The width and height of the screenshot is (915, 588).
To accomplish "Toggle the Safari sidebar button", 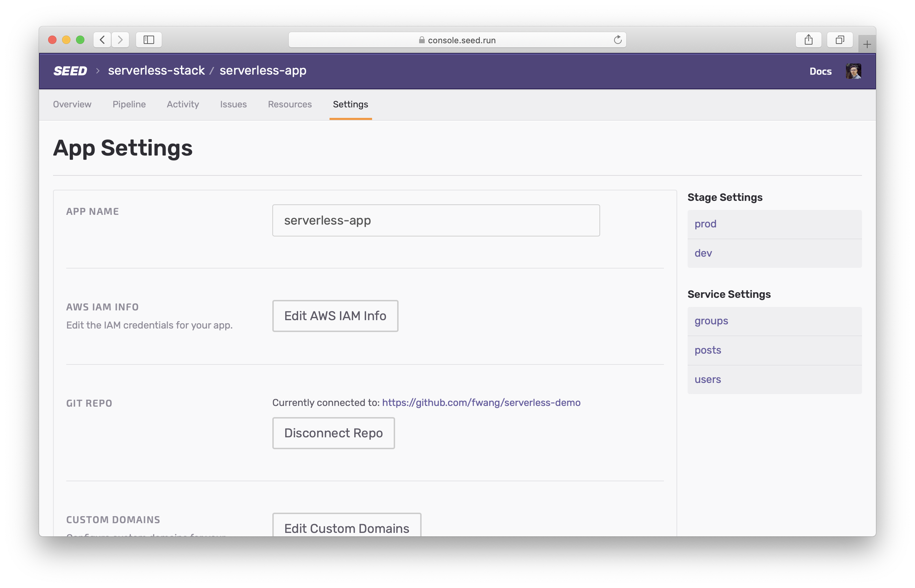I will pos(149,40).
